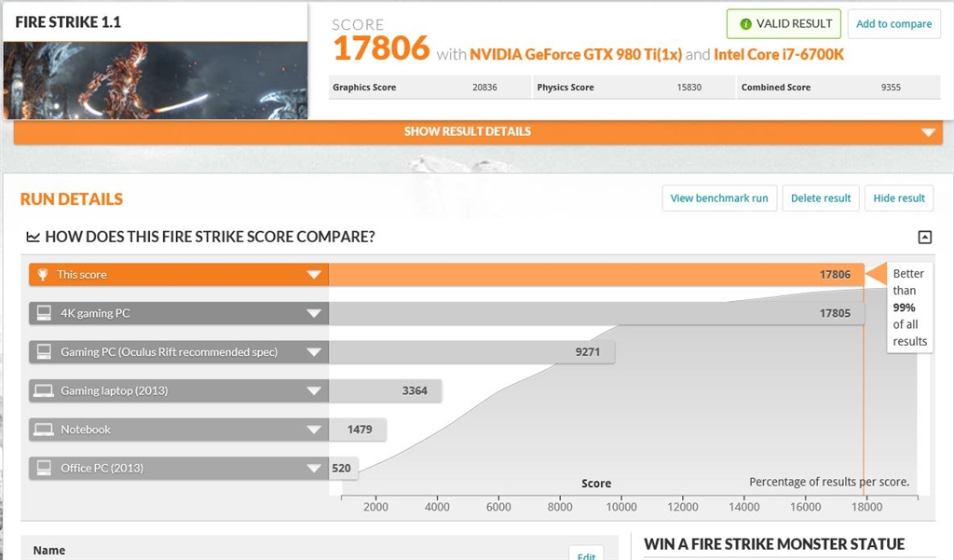Click the RUN DETAILS heading

tap(71, 199)
